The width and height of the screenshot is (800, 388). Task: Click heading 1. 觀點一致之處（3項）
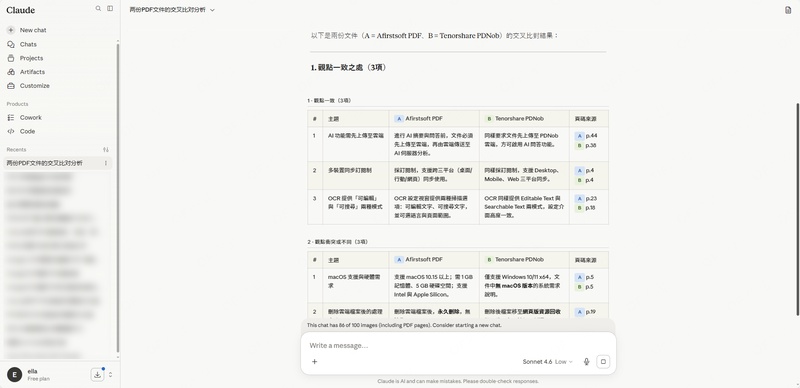click(x=349, y=67)
